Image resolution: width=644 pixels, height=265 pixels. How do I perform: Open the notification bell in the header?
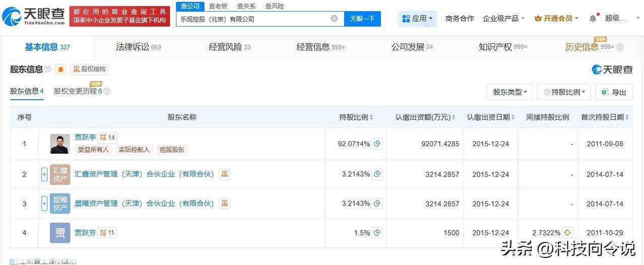point(593,18)
